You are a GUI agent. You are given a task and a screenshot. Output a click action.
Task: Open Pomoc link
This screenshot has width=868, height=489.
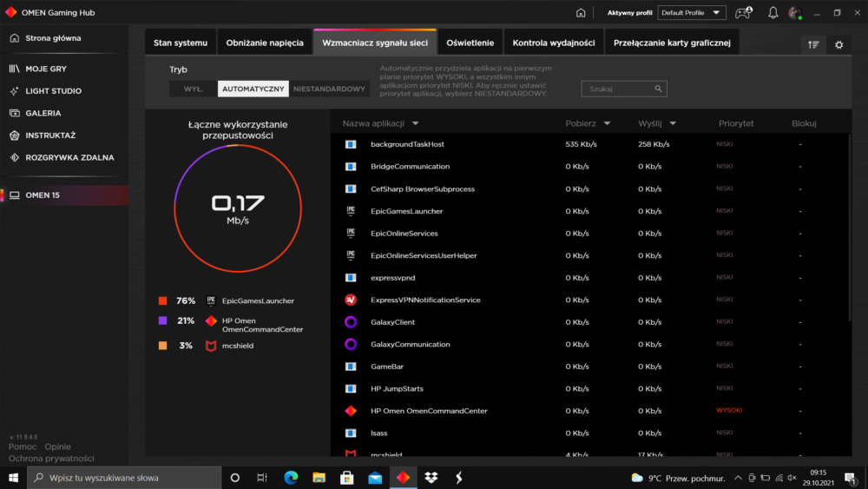pos(23,446)
